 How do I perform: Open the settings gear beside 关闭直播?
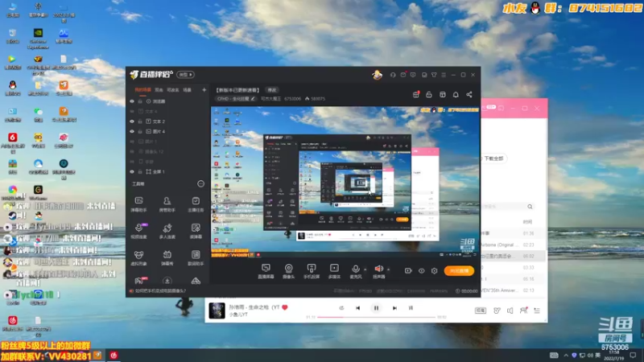(434, 271)
